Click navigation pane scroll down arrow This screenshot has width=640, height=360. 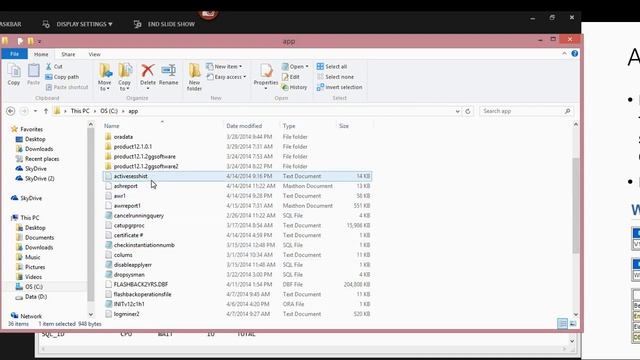[91, 314]
